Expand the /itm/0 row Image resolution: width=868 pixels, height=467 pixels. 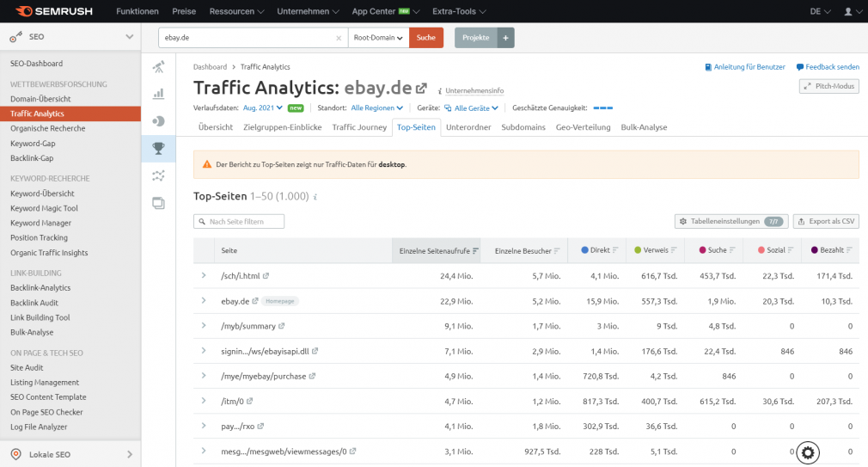204,401
